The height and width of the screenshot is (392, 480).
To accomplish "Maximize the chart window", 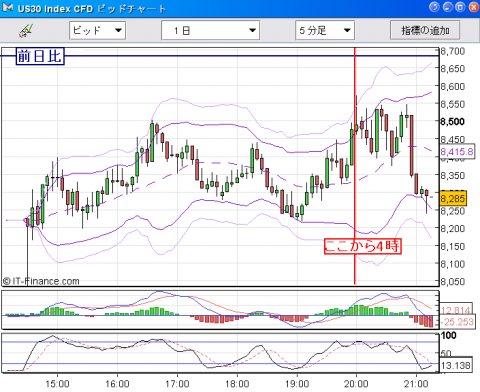I will pos(460,7).
